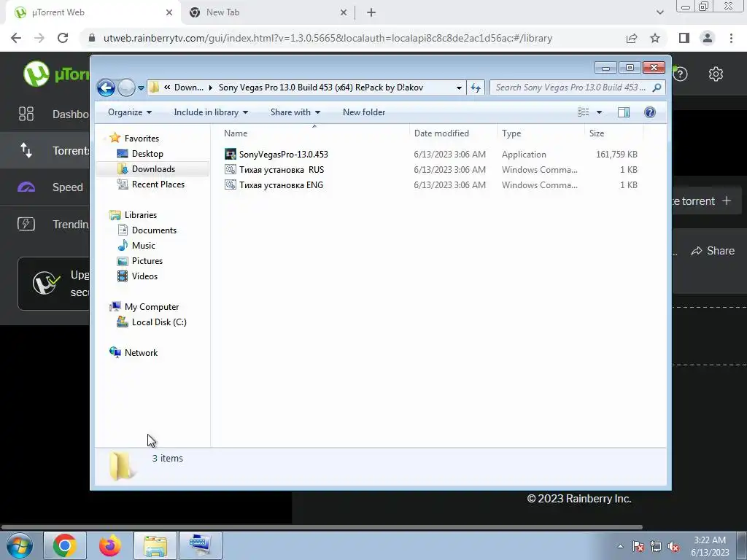This screenshot has width=747, height=560.
Task: Open the Organize menu
Action: pos(130,112)
